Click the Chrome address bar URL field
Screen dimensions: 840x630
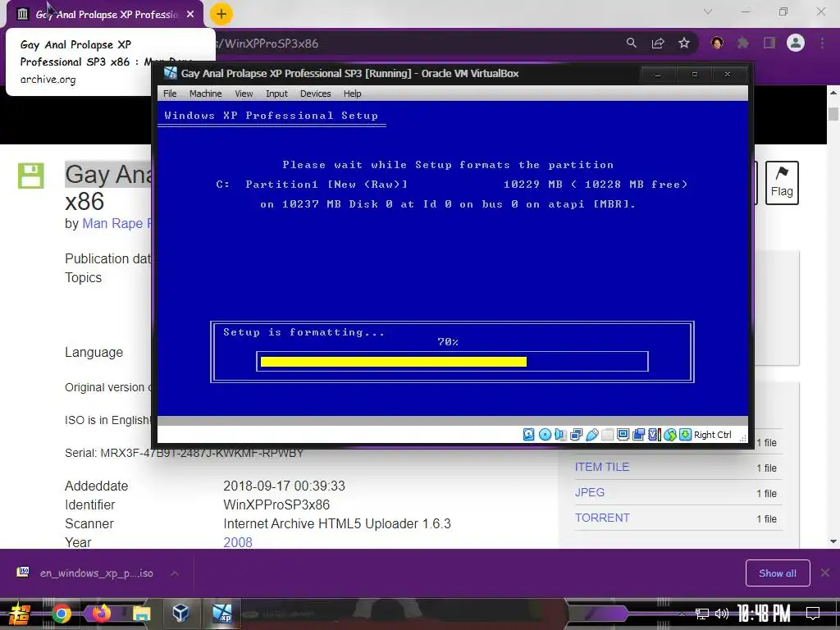point(418,43)
